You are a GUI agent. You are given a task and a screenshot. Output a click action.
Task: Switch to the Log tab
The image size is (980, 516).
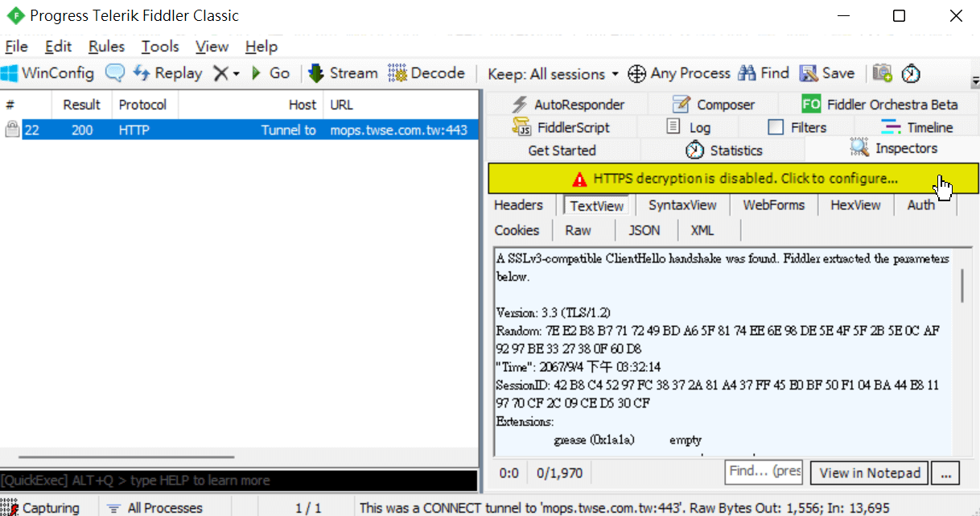pyautogui.click(x=689, y=127)
